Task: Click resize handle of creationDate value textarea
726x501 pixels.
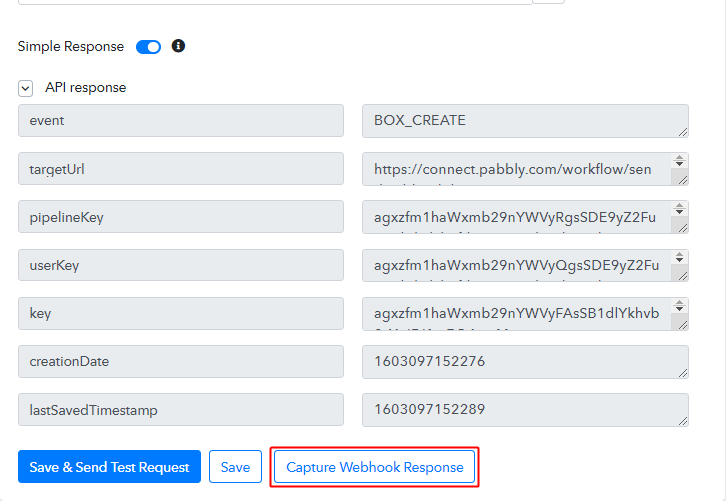Action: point(683,373)
